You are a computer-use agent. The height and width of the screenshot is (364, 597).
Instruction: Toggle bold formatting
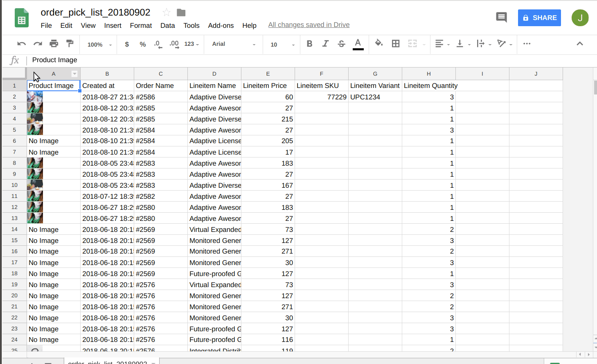pos(309,44)
